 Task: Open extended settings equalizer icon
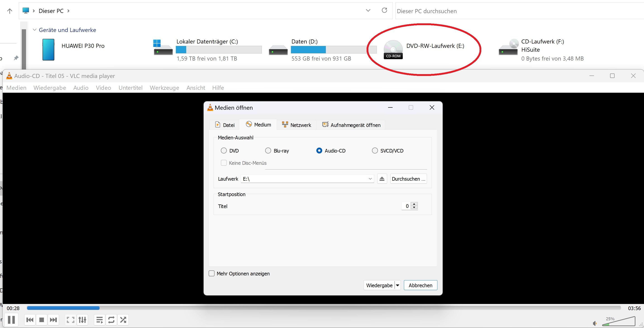click(82, 320)
